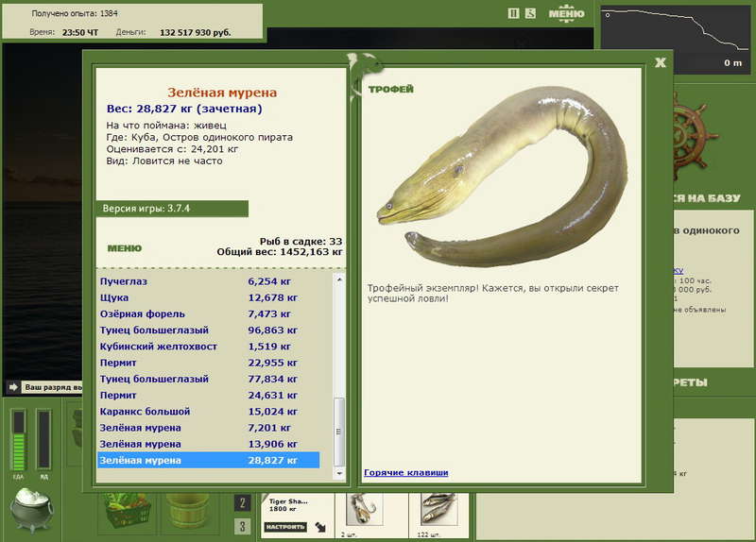Click the green food level bar
756x542 pixels.
point(18,439)
